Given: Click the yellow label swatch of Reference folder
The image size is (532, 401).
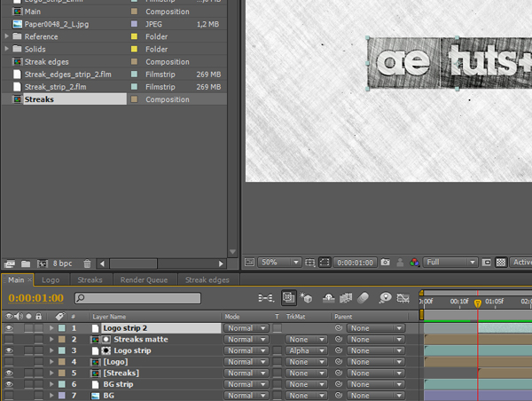Looking at the screenshot, I should tap(135, 36).
